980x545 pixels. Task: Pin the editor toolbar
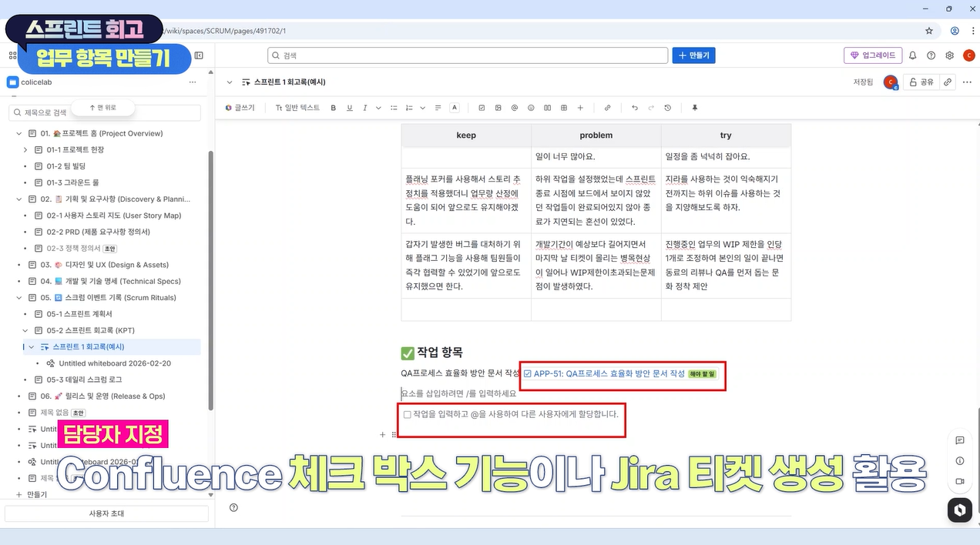pos(695,108)
